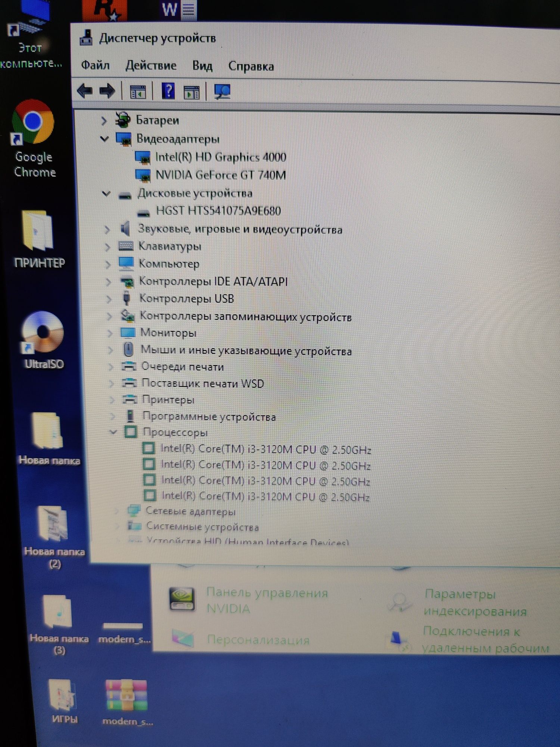
Task: Open the Вид menu
Action: (202, 66)
